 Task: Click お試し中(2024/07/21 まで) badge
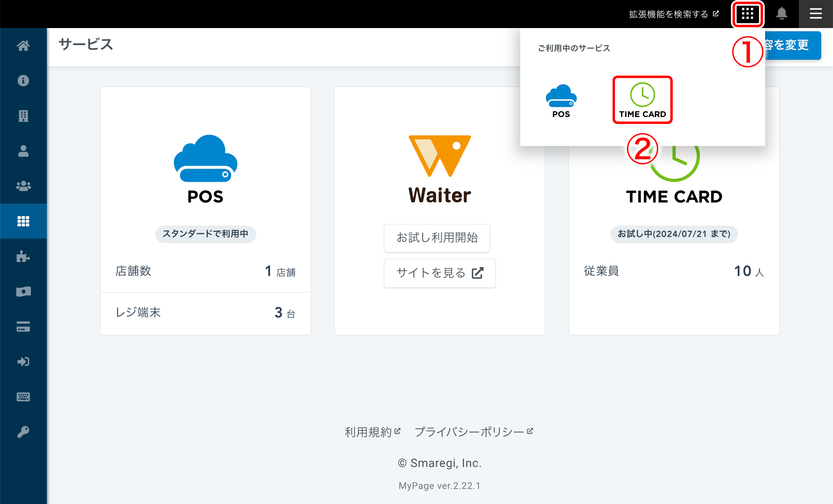coord(674,234)
